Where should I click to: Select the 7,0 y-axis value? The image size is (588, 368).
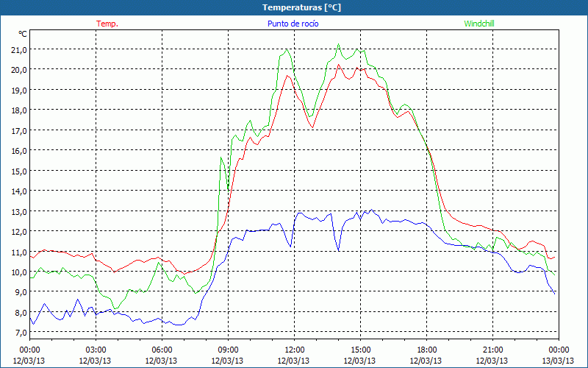click(x=21, y=333)
